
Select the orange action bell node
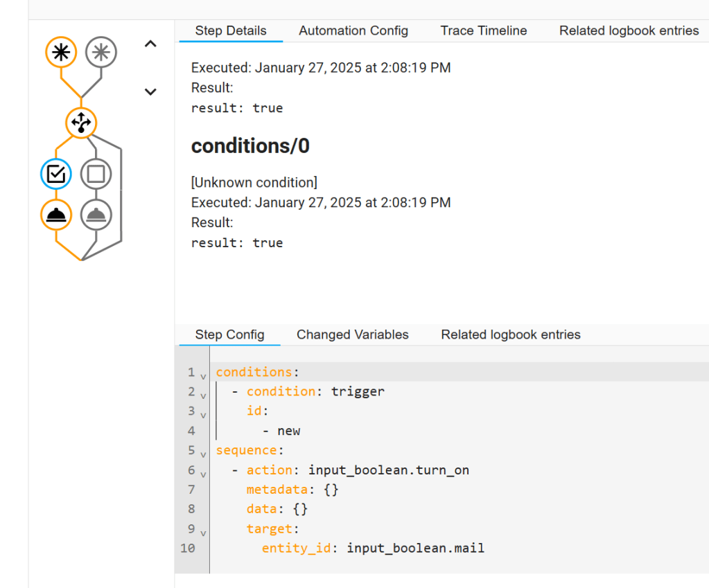point(55,215)
